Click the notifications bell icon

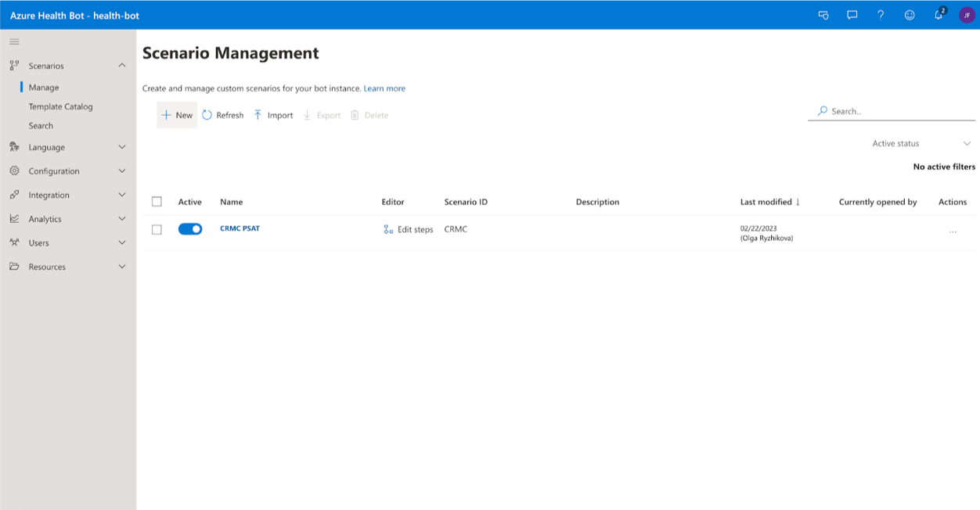938,15
